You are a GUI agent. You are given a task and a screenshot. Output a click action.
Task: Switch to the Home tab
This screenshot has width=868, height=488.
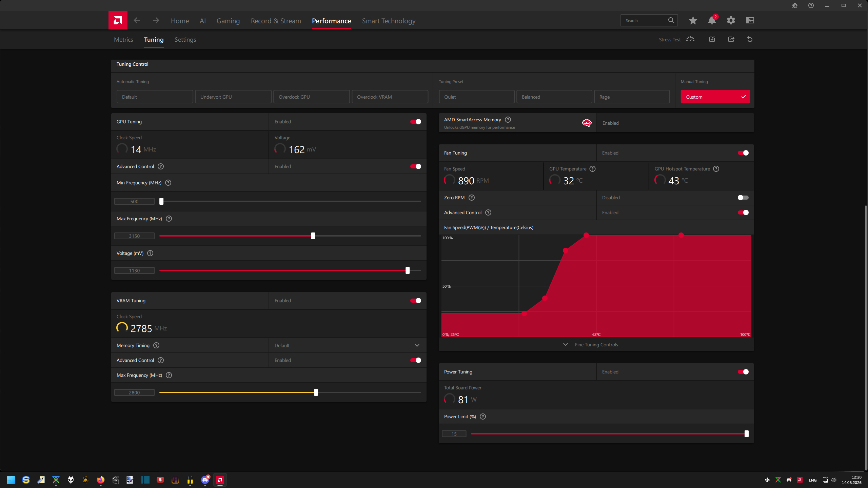click(180, 21)
